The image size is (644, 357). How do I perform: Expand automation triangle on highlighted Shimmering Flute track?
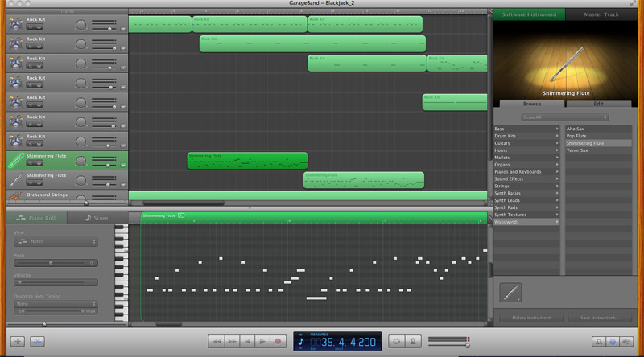[123, 165]
